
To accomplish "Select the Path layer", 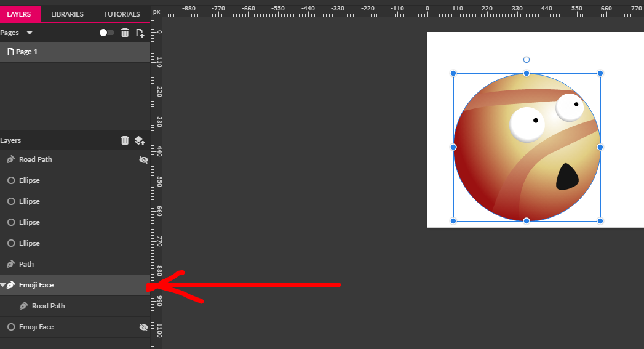I will pos(75,264).
